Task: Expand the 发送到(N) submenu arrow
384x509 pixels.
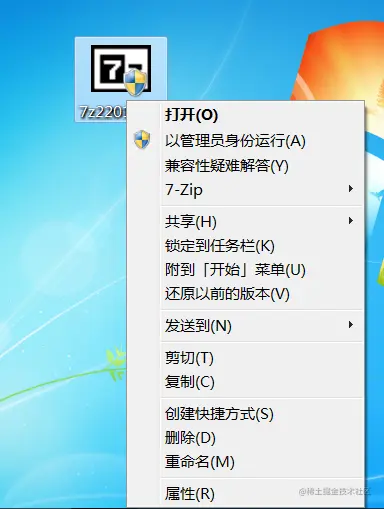Action: [350, 325]
